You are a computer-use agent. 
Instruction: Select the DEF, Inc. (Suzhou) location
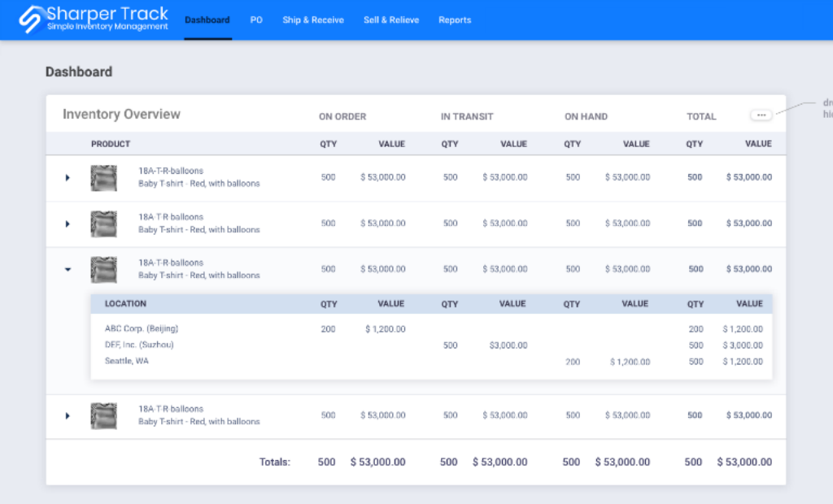(x=139, y=345)
